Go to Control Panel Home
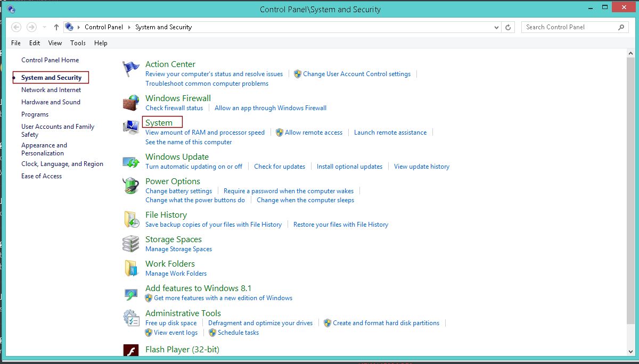The height and width of the screenshot is (364, 639). click(50, 60)
